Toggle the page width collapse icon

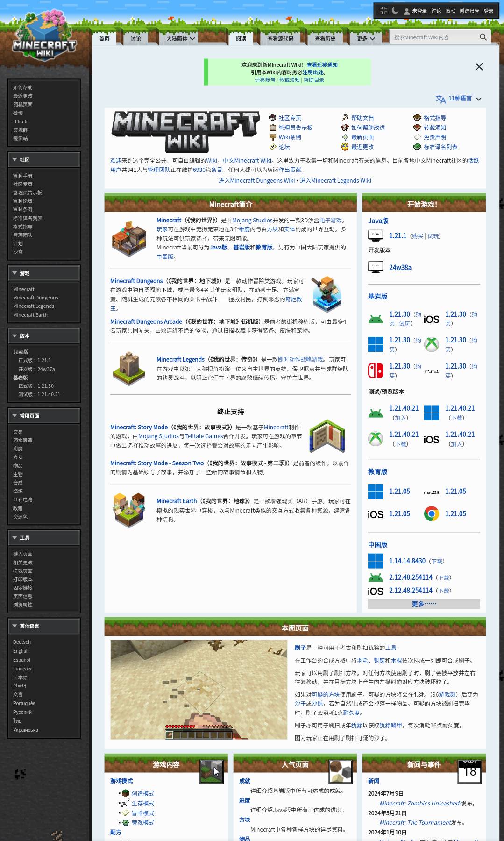[383, 11]
